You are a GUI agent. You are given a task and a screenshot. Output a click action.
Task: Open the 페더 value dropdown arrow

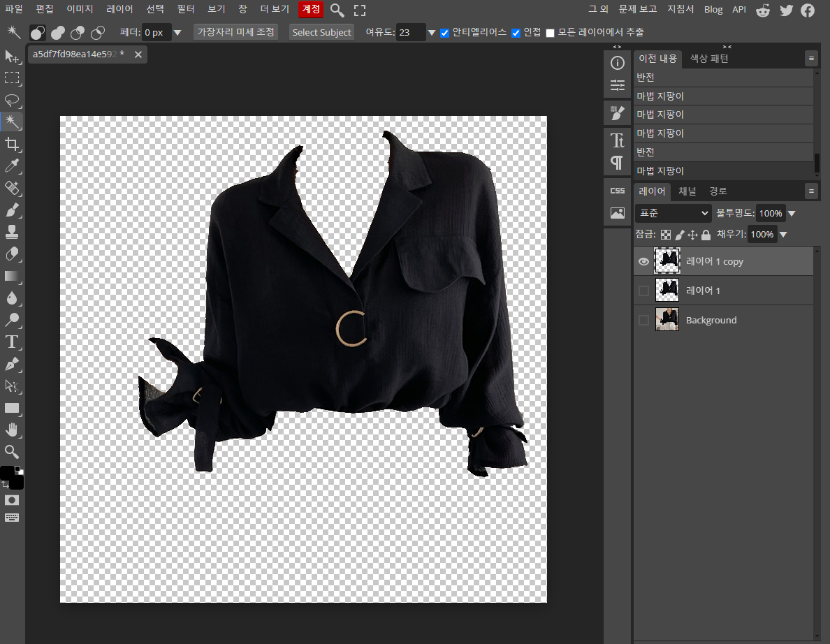coord(177,33)
